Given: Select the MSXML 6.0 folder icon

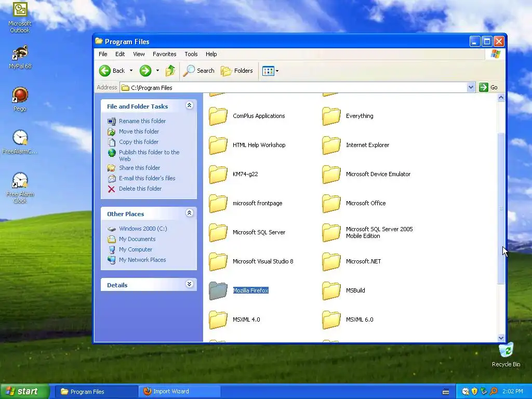Looking at the screenshot, I should click(x=331, y=320).
